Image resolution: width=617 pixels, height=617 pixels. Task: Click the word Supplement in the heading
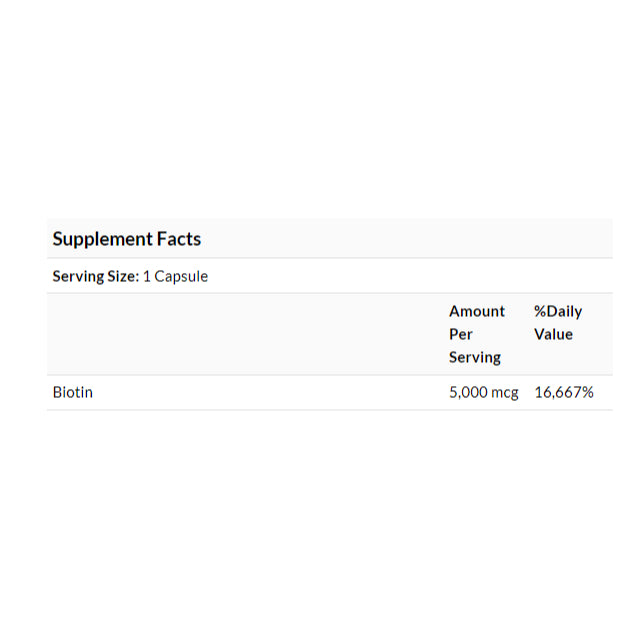click(x=102, y=240)
